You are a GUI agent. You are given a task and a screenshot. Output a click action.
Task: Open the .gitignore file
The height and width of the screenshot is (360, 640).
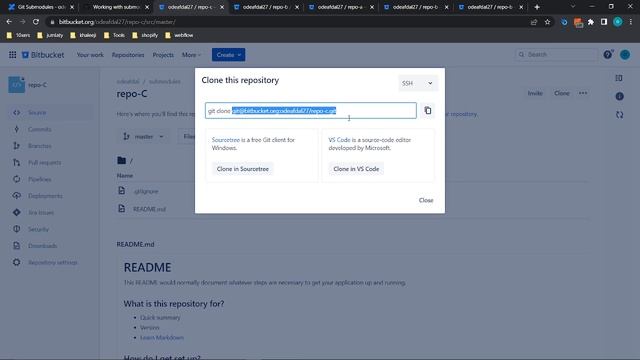146,191
